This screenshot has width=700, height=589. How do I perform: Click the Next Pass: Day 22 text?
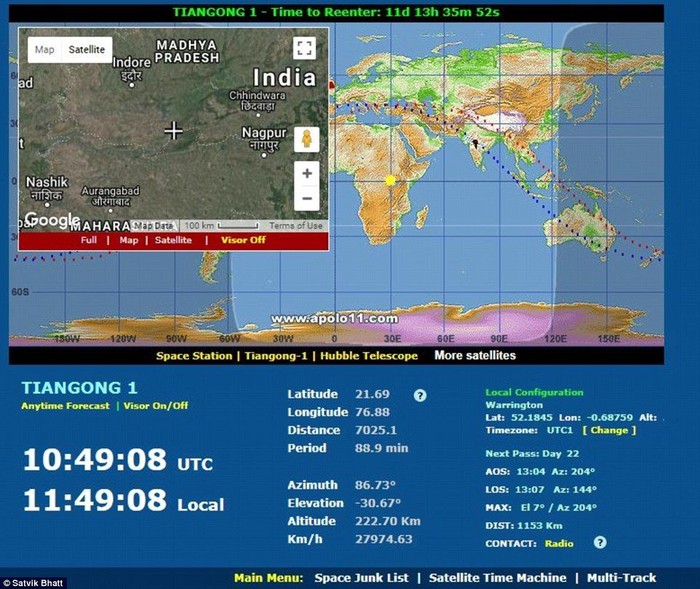point(532,454)
